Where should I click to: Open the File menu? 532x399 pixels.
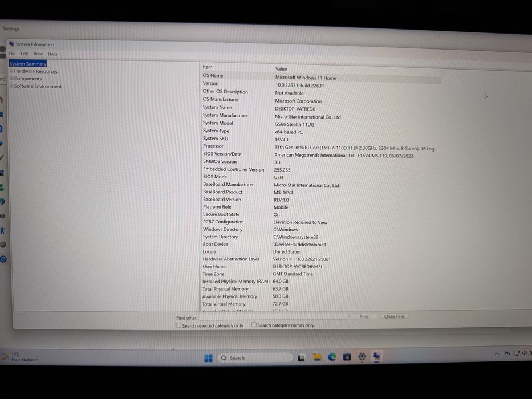12,54
